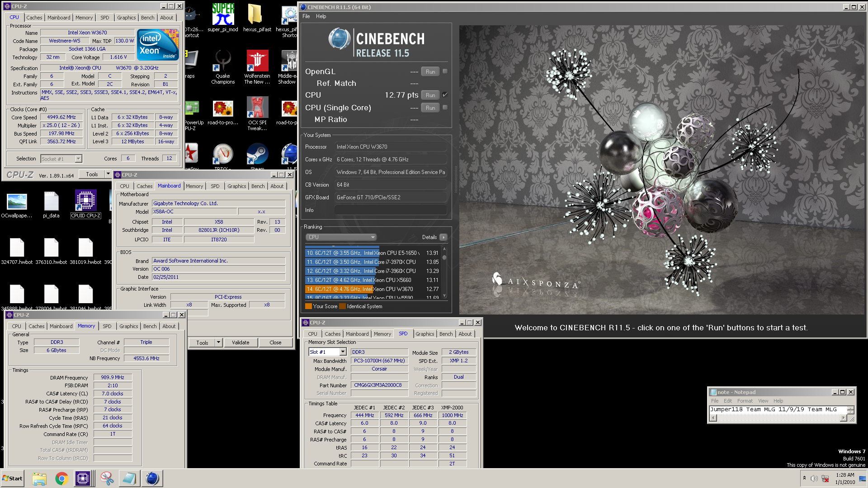The image size is (868, 488).
Task: Show hidden icons in the system tray
Action: click(x=804, y=478)
